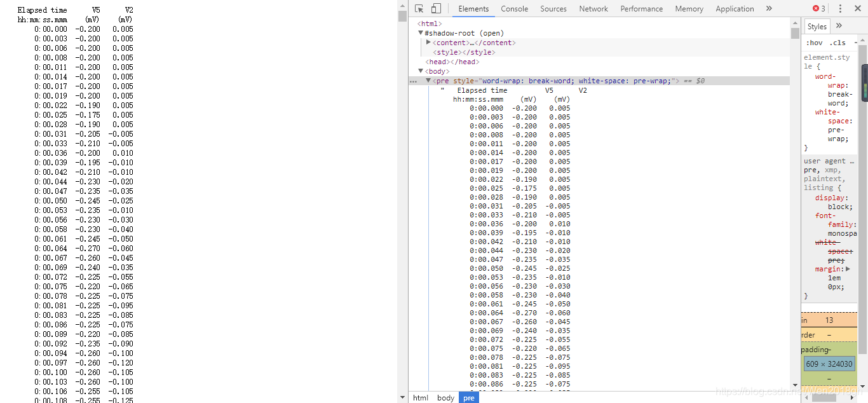Toggle the .cls class editor button
Screen dimensions: 868x403
click(839, 43)
